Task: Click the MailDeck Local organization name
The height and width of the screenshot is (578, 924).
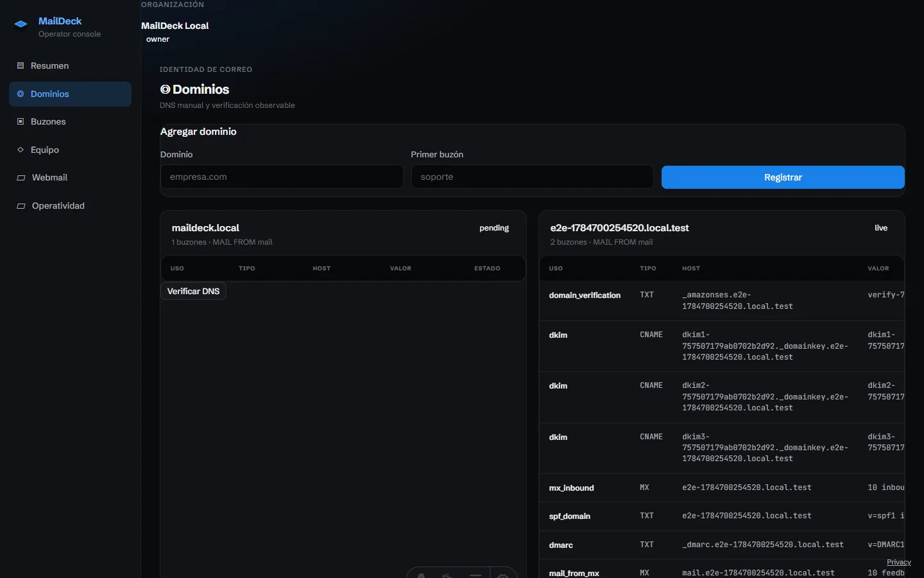Action: coord(175,26)
